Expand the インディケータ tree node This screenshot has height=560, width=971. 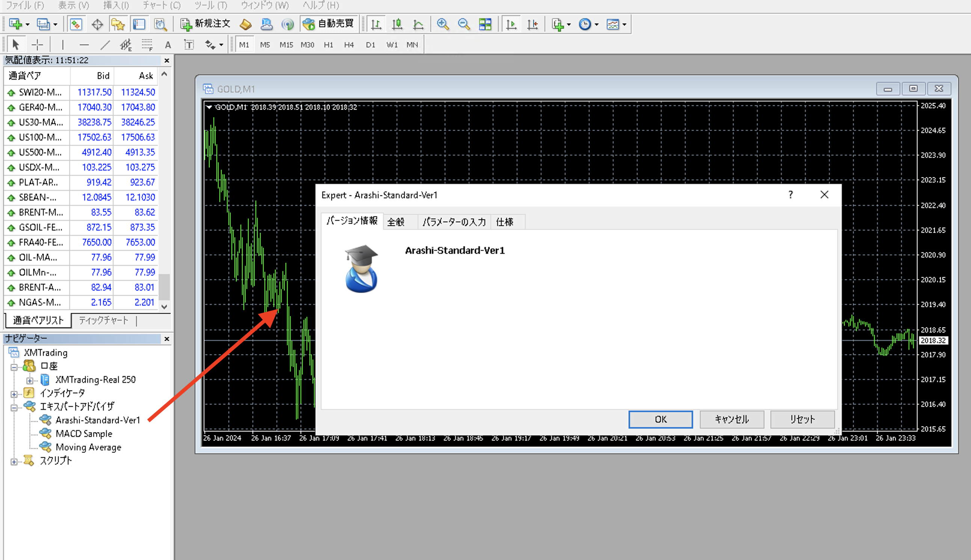click(x=14, y=394)
